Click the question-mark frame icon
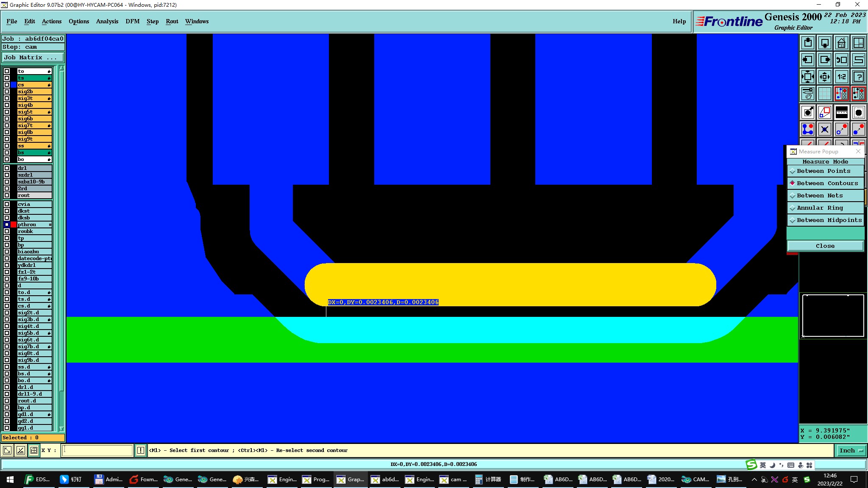868x488 pixels. click(x=858, y=77)
